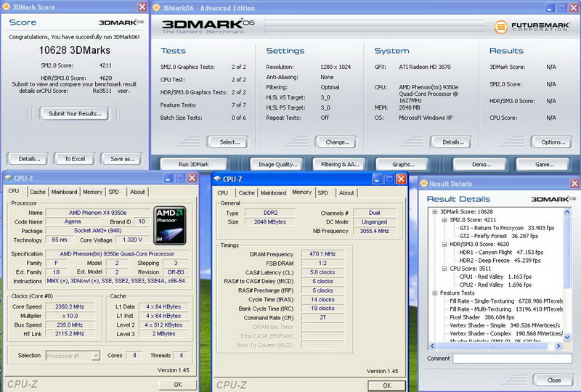581x392 pixels.
Task: Click Submit Your Results button
Action: click(75, 114)
